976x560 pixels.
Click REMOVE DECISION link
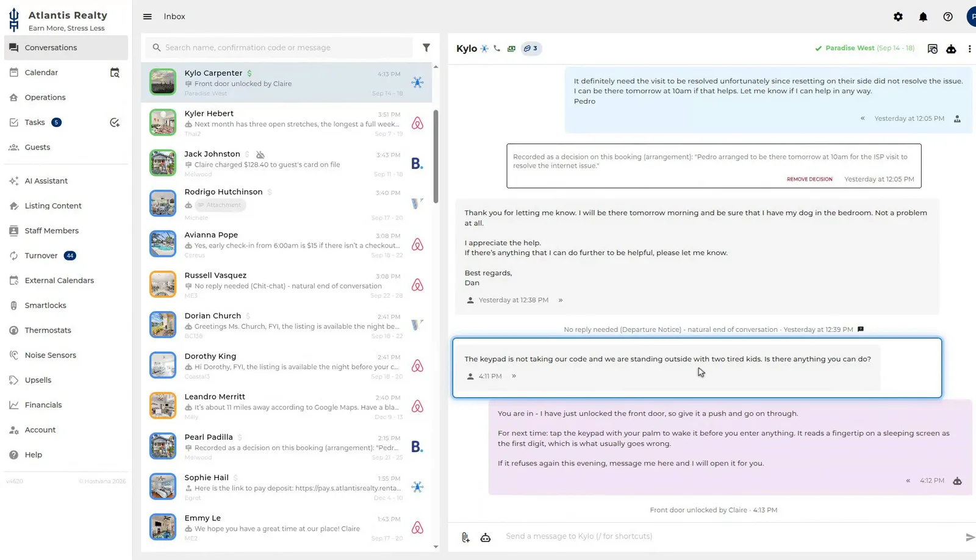(809, 179)
